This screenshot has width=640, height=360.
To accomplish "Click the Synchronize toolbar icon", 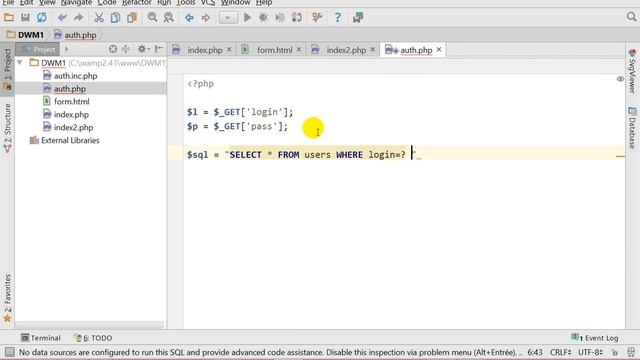I will tap(42, 18).
